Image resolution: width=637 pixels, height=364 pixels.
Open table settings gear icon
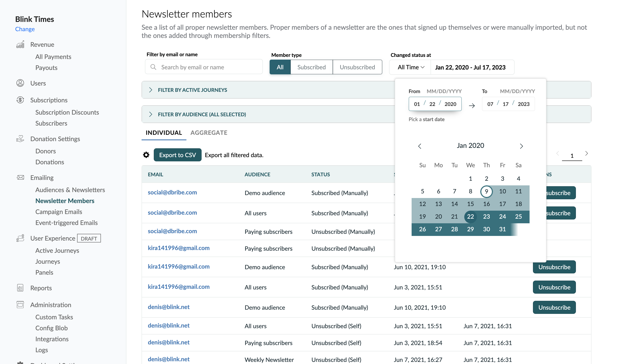click(x=146, y=155)
